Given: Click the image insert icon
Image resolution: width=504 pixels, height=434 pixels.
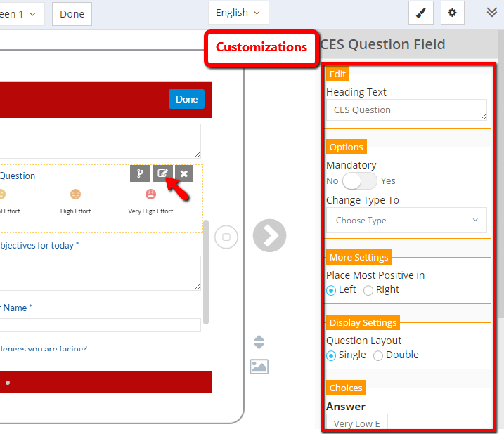Looking at the screenshot, I should tap(259, 367).
